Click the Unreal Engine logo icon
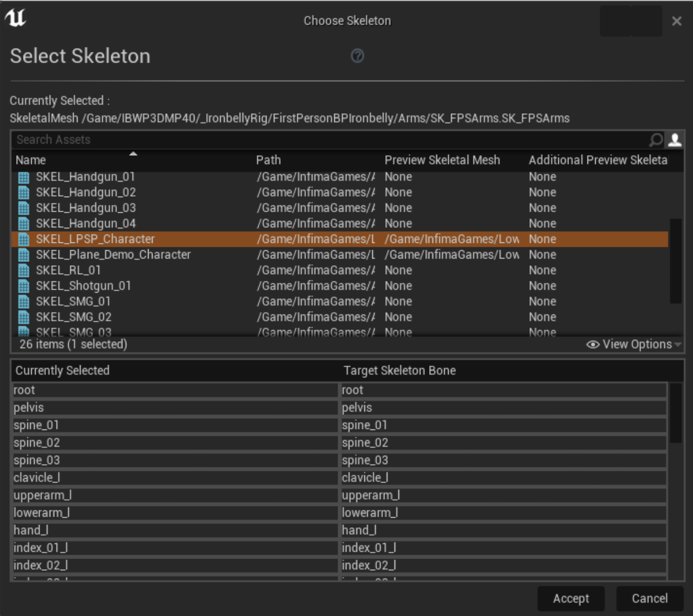 click(x=16, y=18)
